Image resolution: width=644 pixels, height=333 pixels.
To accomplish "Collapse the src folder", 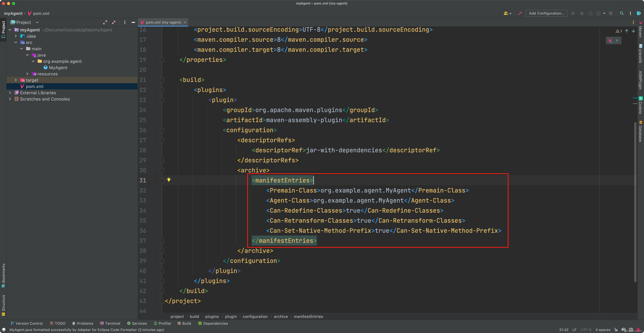I will point(16,42).
